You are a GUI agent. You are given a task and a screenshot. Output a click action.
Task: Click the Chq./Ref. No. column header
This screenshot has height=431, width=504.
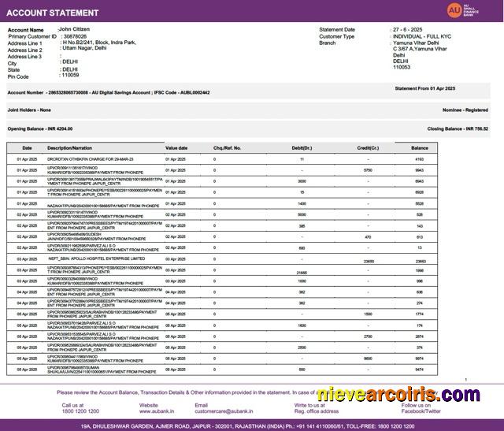(228, 147)
